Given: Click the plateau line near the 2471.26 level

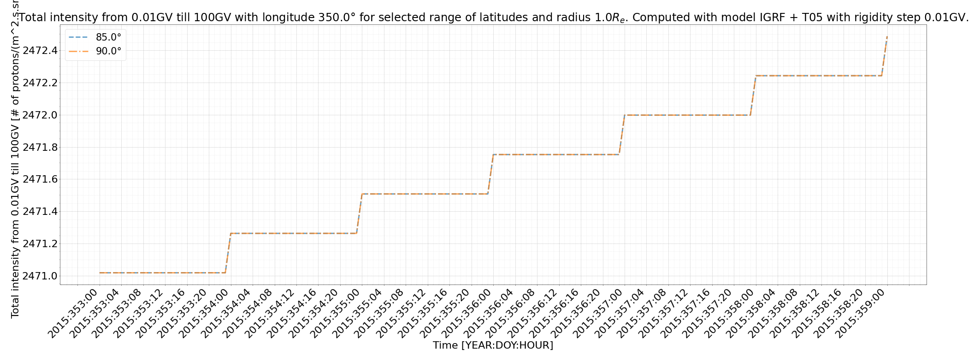Looking at the screenshot, I should [x=293, y=233].
